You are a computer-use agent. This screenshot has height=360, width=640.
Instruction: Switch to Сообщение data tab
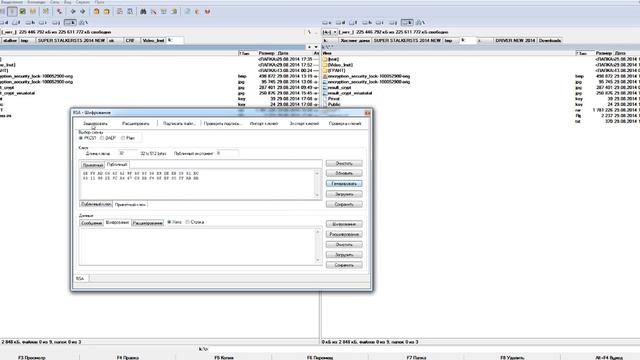[91, 223]
